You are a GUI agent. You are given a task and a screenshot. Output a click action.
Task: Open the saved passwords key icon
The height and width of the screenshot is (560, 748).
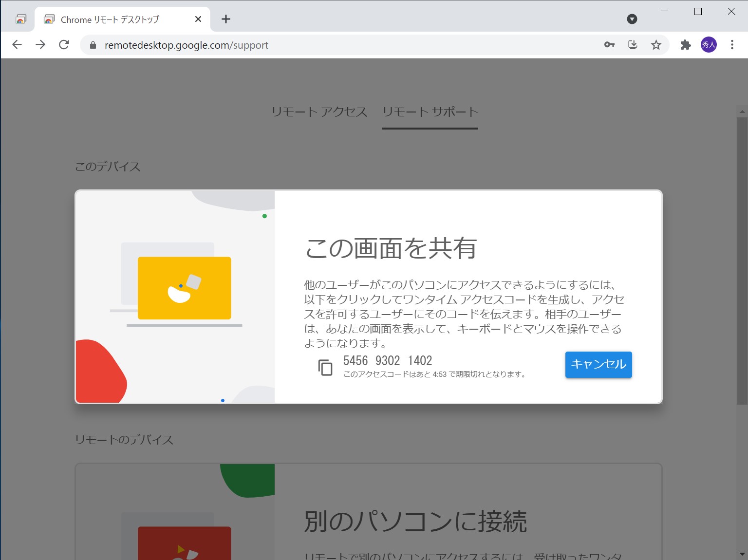pos(608,45)
